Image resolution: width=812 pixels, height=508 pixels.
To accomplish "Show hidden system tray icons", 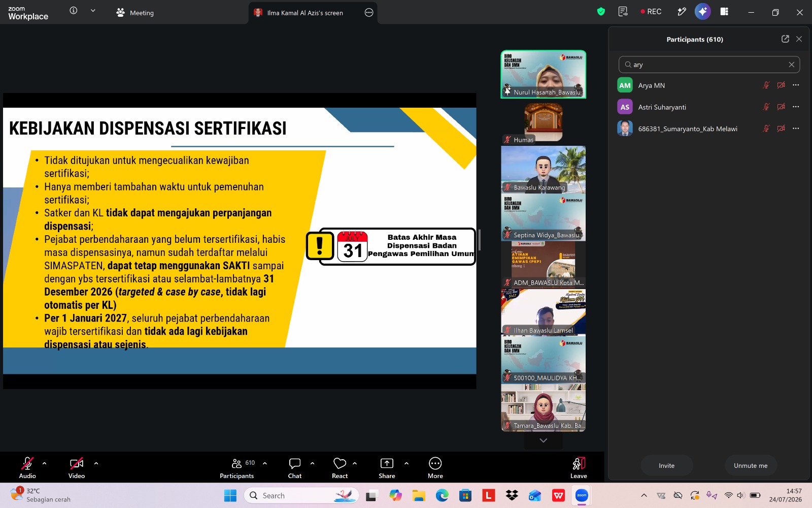I will click(x=644, y=495).
